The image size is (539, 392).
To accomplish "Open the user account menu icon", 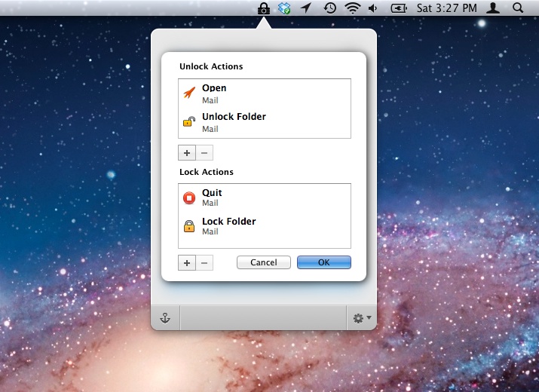I will point(492,8).
